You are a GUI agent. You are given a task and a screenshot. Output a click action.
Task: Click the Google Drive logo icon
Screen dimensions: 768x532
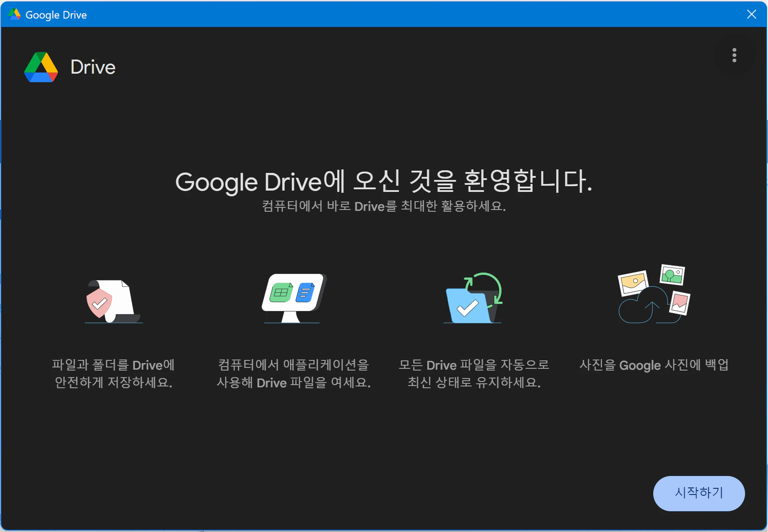(41, 67)
